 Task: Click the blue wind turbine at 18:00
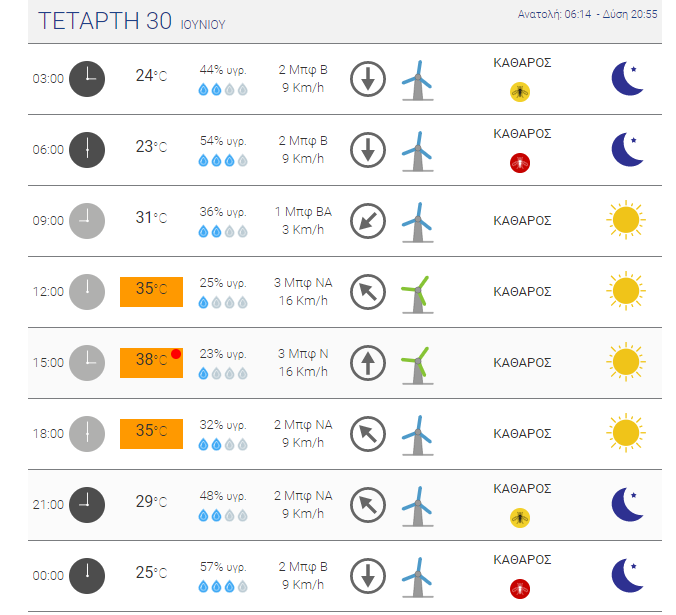pyautogui.click(x=417, y=435)
